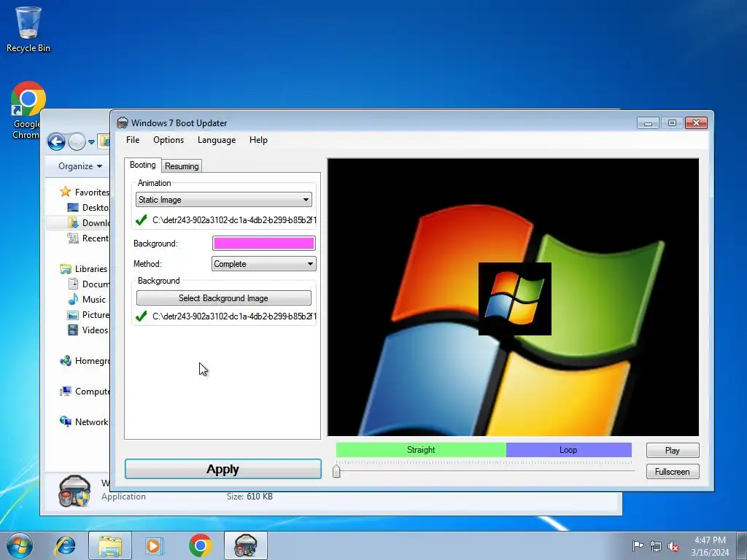
Task: Minimize the Boot Updater window
Action: click(649, 123)
